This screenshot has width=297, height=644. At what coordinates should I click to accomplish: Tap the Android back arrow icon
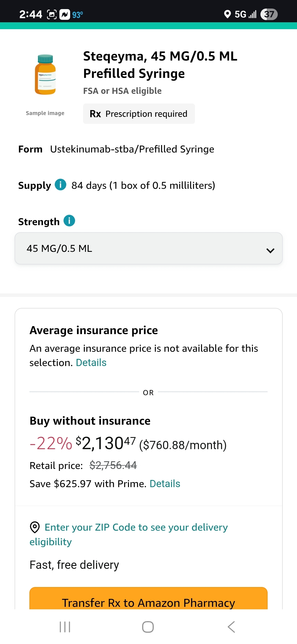(231, 627)
